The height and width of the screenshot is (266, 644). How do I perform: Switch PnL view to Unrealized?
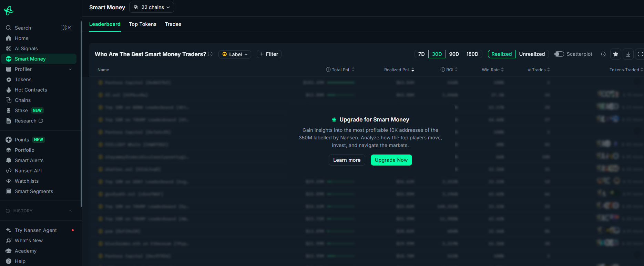tap(532, 54)
